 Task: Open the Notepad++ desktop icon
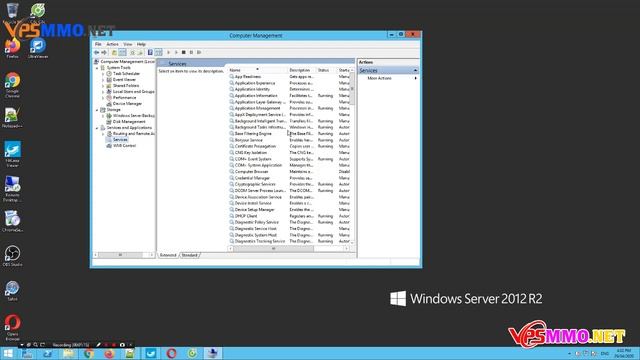coord(12,118)
